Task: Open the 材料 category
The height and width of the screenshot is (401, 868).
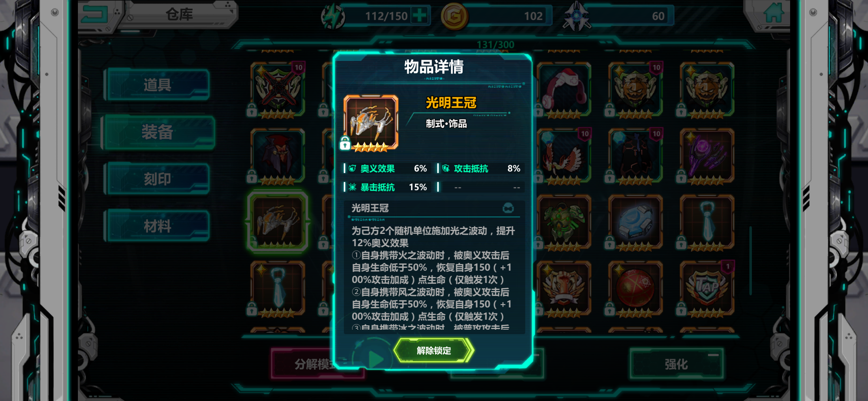Action: pyautogui.click(x=157, y=226)
